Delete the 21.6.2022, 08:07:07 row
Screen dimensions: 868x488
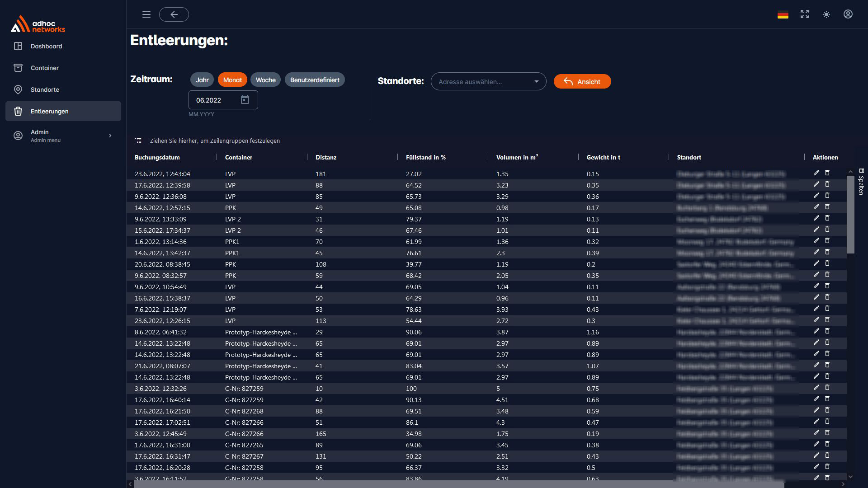(827, 365)
